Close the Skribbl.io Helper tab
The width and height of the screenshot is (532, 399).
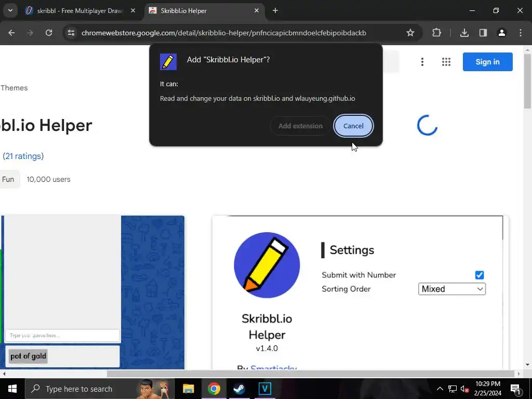coord(257,10)
